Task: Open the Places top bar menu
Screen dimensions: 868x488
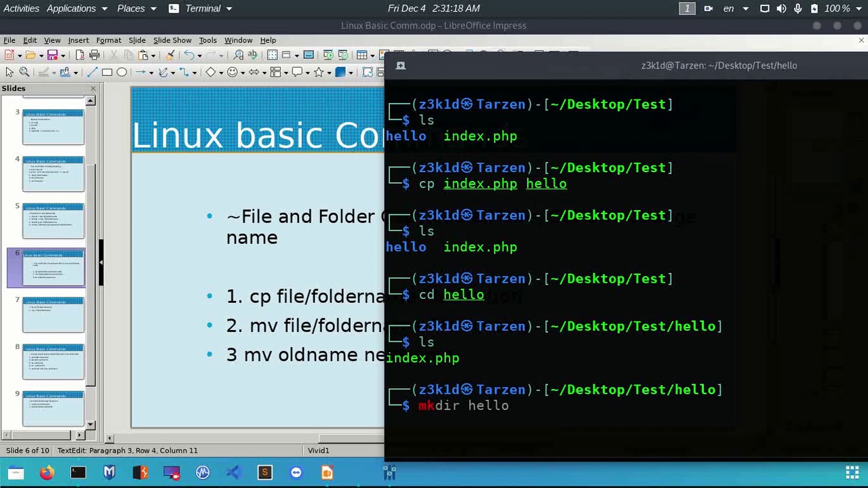Action: coord(136,8)
